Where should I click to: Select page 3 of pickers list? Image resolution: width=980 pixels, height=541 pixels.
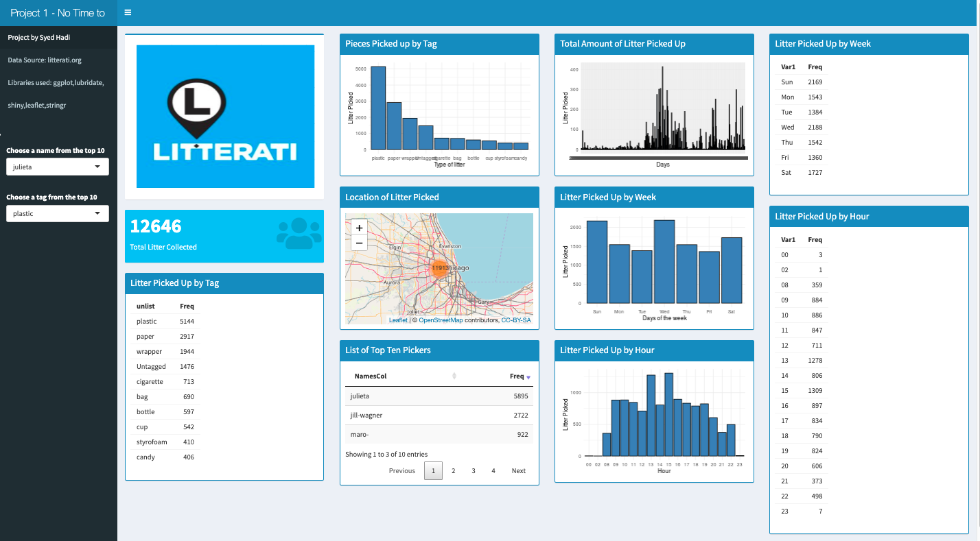click(474, 470)
